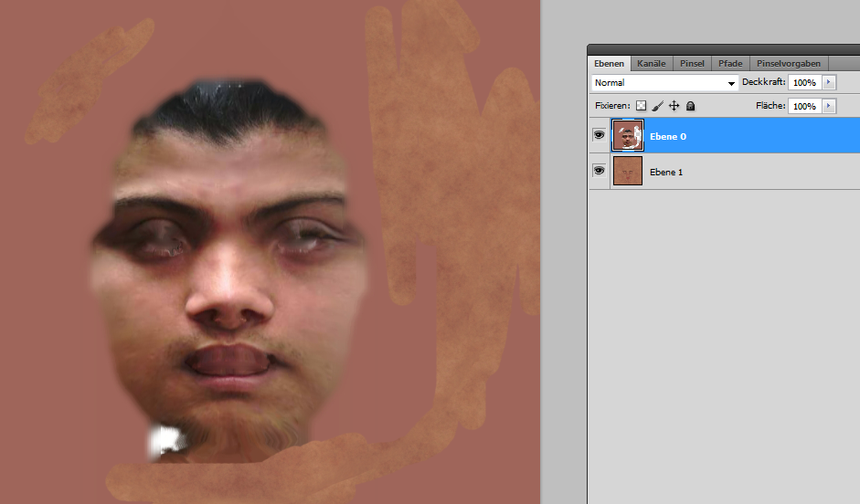Switch to the Ebenen tab
The image size is (860, 504).
click(x=609, y=64)
